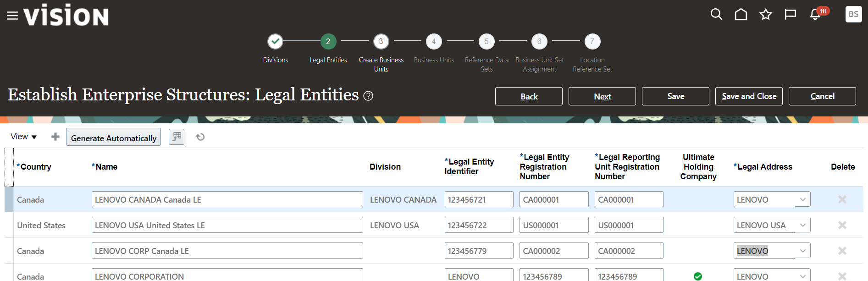
Task: Edit name field LENOVO USA United States LE
Action: tap(227, 225)
